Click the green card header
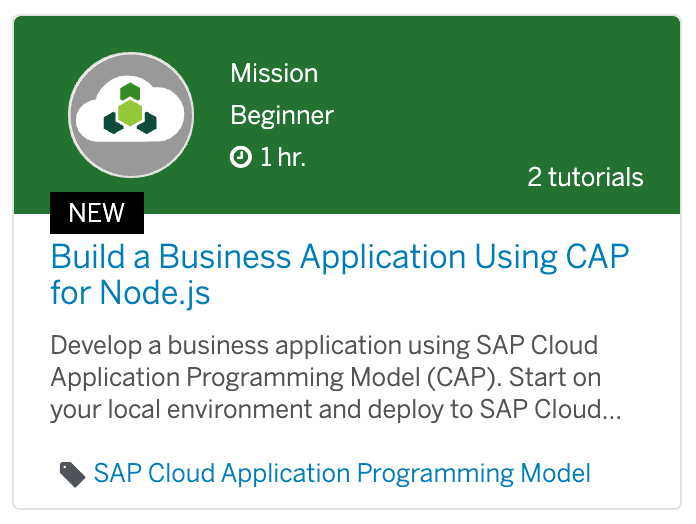 tap(347, 115)
